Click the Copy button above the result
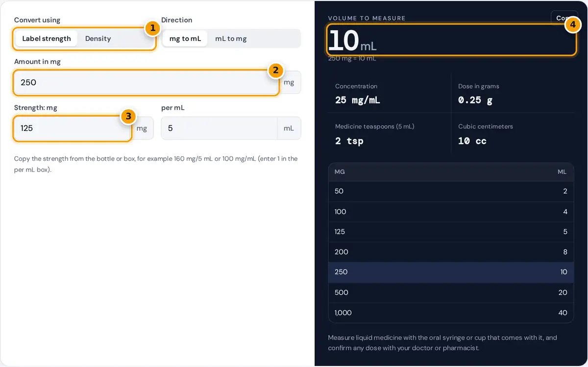This screenshot has width=588, height=367. click(x=564, y=18)
